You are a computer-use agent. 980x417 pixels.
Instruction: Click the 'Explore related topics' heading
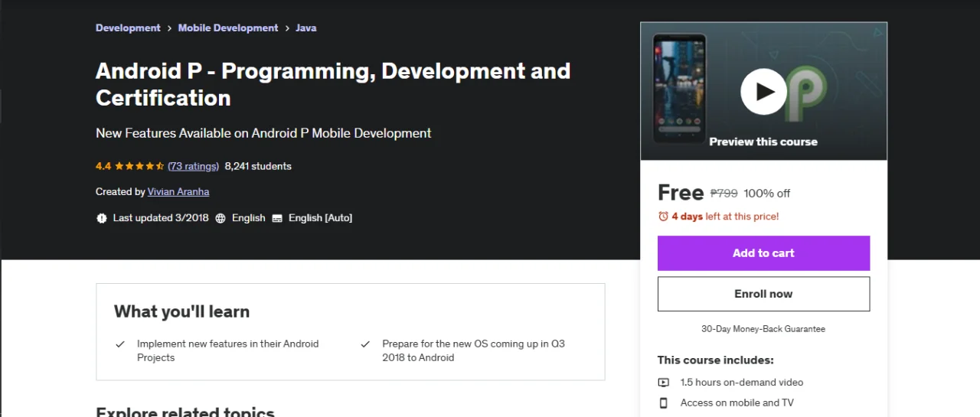coord(185,411)
